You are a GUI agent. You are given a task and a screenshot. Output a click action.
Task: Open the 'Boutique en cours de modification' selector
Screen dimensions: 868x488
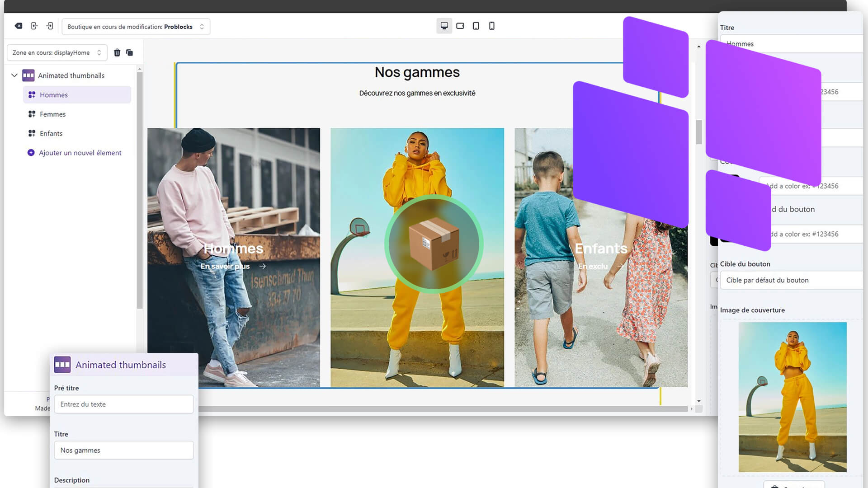coord(136,27)
